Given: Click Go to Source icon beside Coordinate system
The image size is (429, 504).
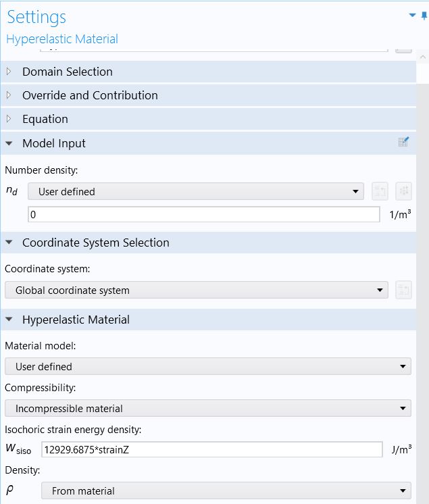Looking at the screenshot, I should [x=403, y=291].
